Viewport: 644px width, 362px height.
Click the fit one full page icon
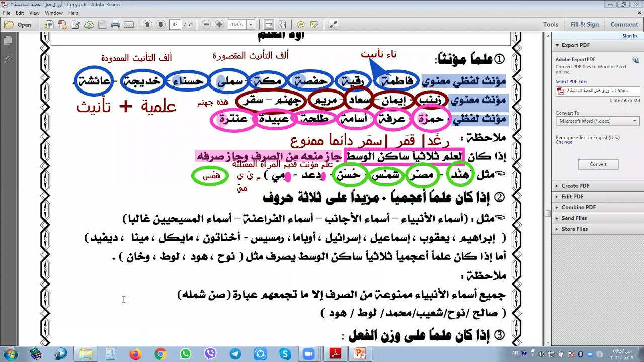(x=282, y=24)
